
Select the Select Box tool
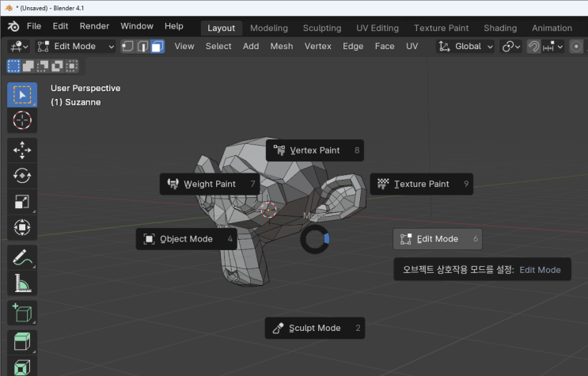click(22, 95)
